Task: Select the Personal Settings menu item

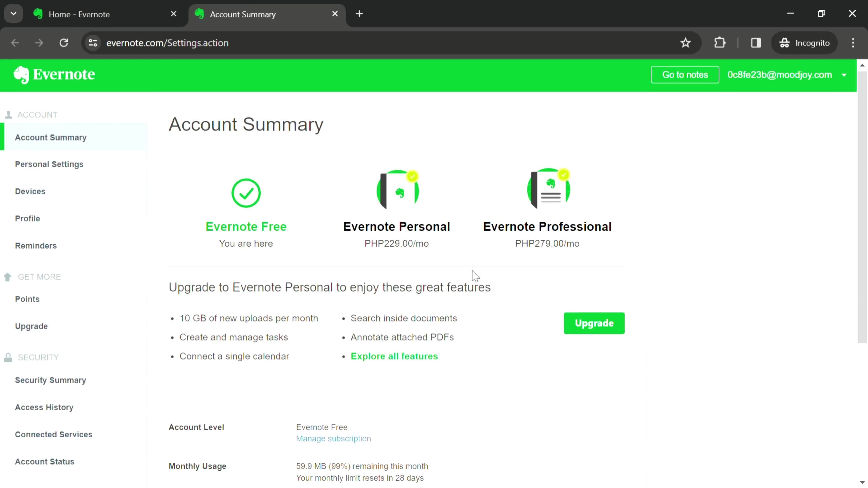Action: point(49,164)
